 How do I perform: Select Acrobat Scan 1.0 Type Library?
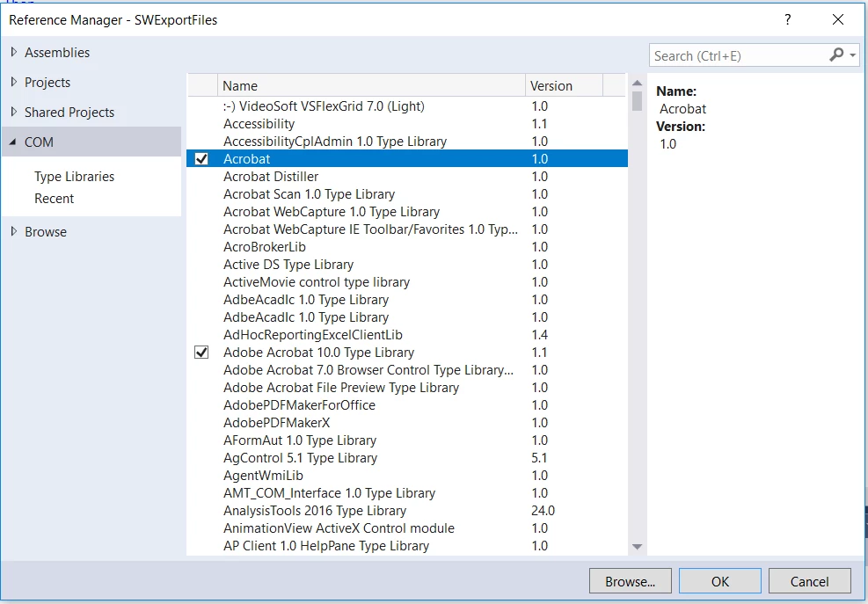[x=407, y=193]
